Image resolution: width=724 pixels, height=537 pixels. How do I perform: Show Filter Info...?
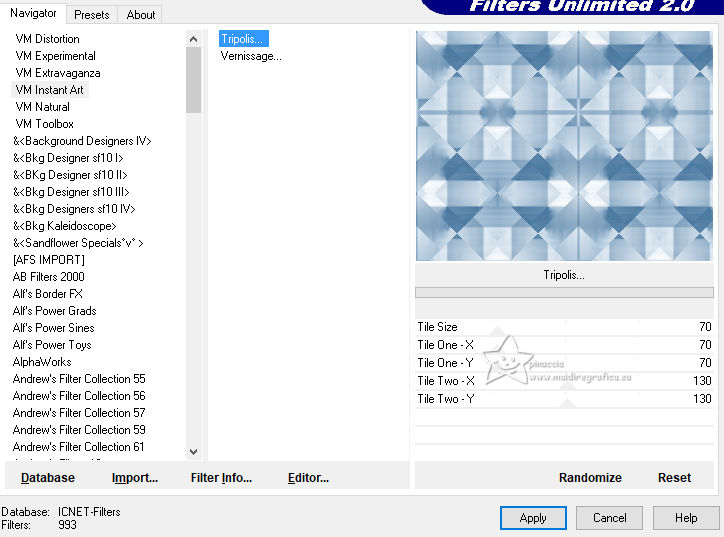click(221, 477)
